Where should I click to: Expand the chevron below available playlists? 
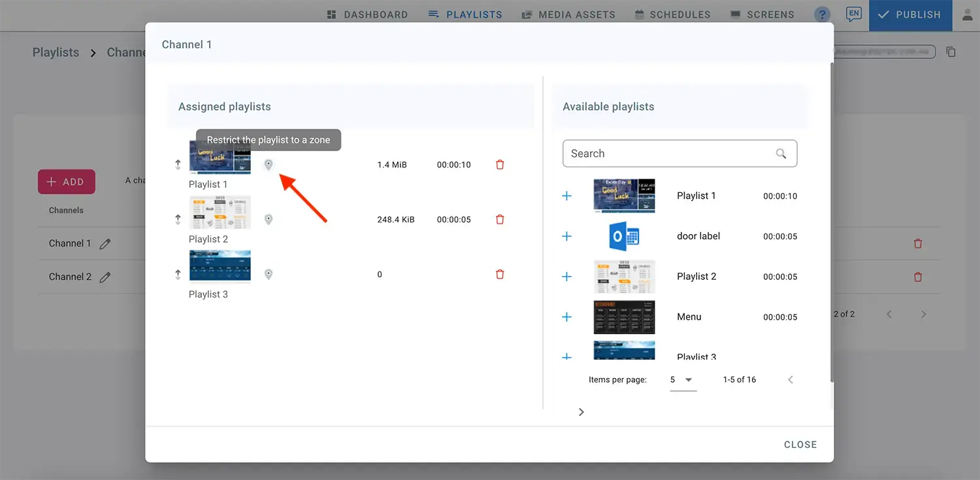click(x=581, y=412)
